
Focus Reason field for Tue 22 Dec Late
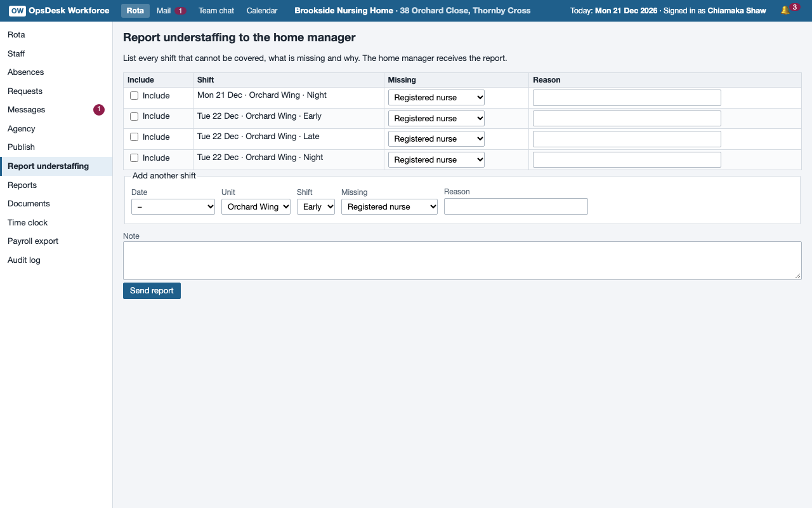(627, 139)
